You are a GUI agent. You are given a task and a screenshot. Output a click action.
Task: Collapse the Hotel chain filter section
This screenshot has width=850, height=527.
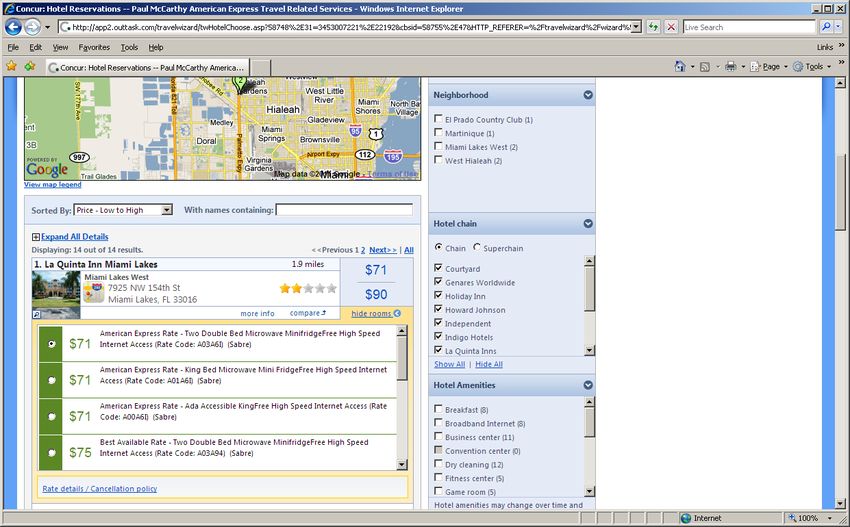pyautogui.click(x=588, y=223)
